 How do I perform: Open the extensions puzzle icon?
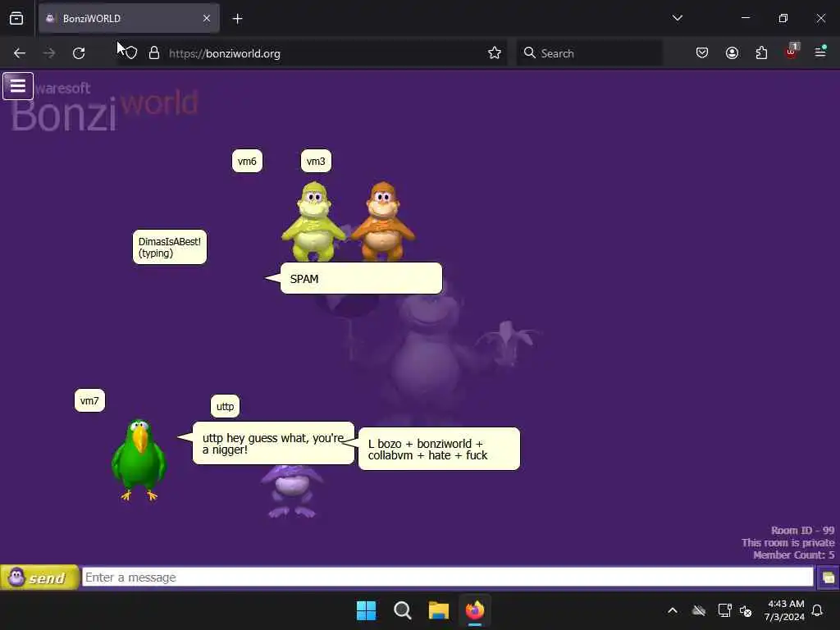pyautogui.click(x=761, y=53)
